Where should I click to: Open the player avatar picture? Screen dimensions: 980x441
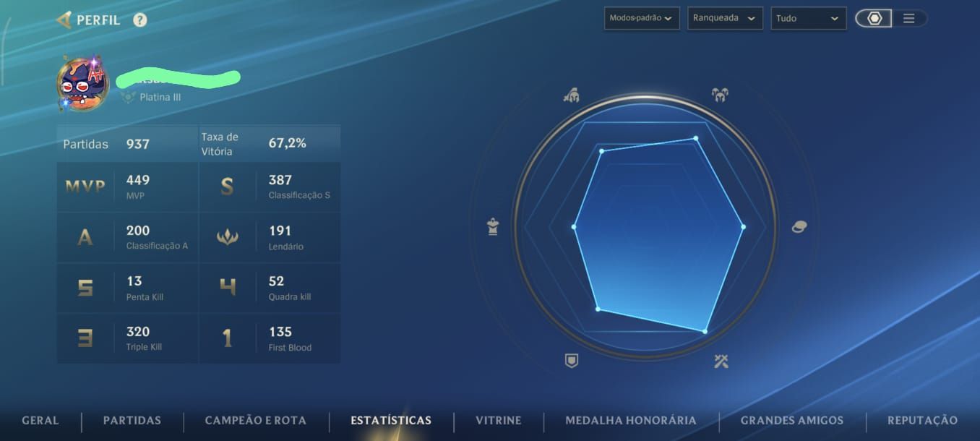click(84, 84)
